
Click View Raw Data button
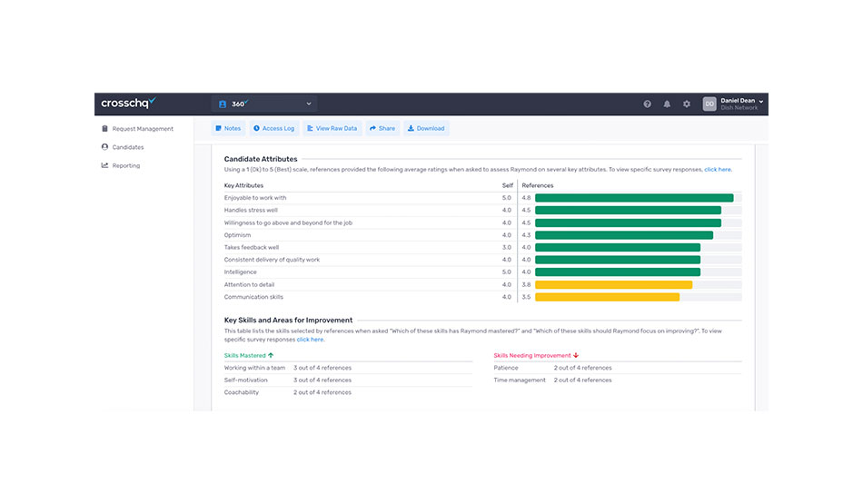tap(332, 129)
